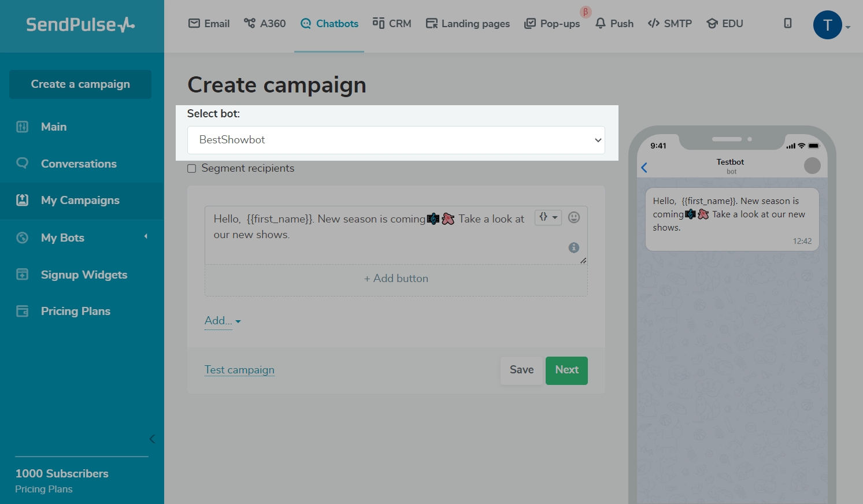863x504 pixels.
Task: Click the back arrow in phone preview
Action: [645, 168]
